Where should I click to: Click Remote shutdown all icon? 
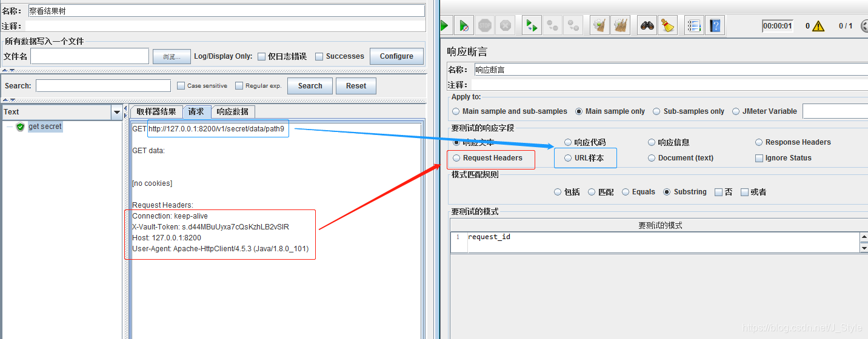point(573,26)
